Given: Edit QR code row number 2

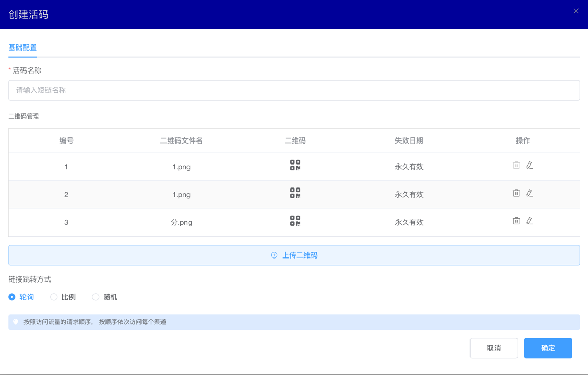Looking at the screenshot, I should click(x=529, y=193).
